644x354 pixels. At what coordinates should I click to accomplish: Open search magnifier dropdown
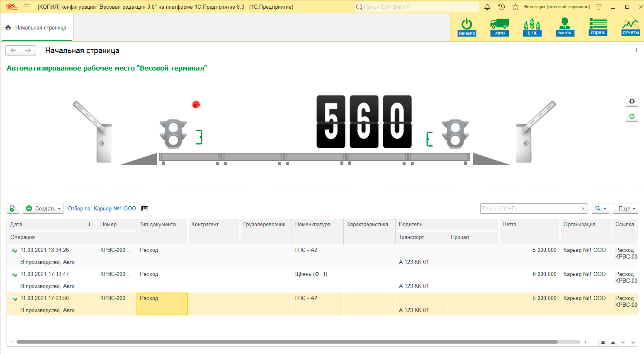coord(600,208)
